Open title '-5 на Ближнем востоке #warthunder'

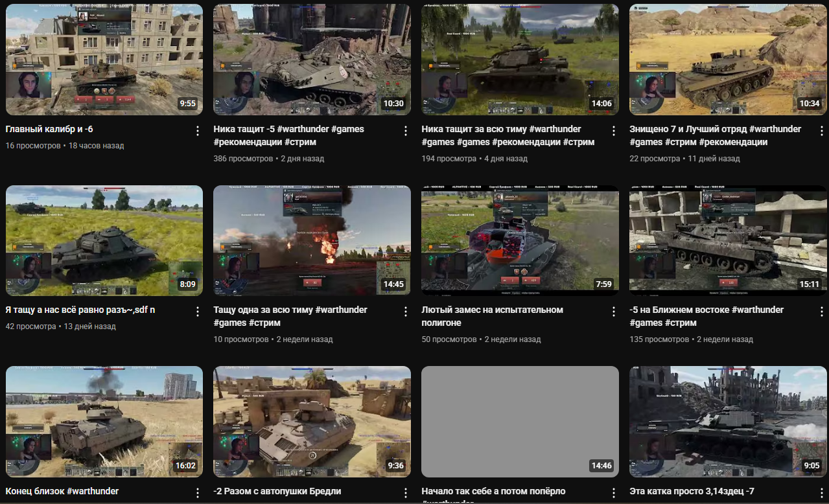point(707,316)
